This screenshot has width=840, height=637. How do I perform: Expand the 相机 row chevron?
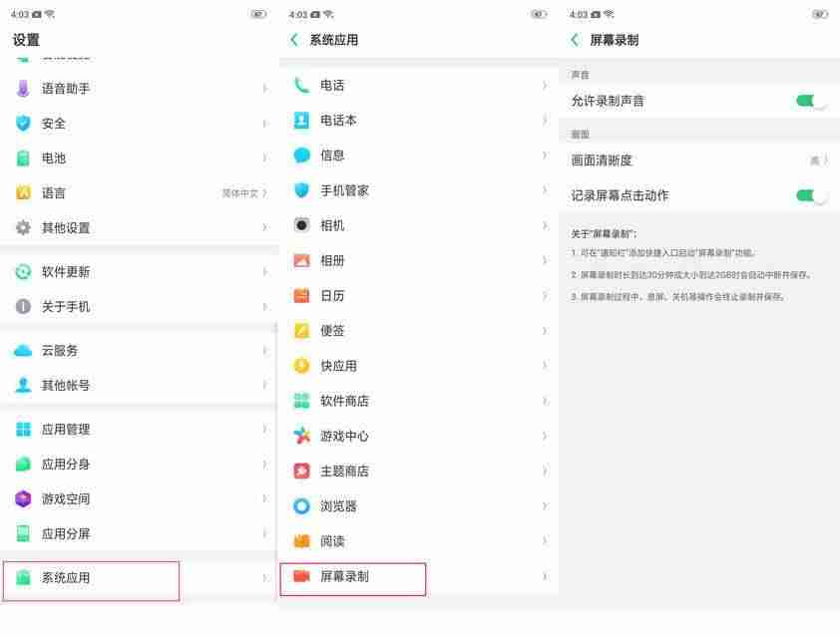pyautogui.click(x=545, y=225)
